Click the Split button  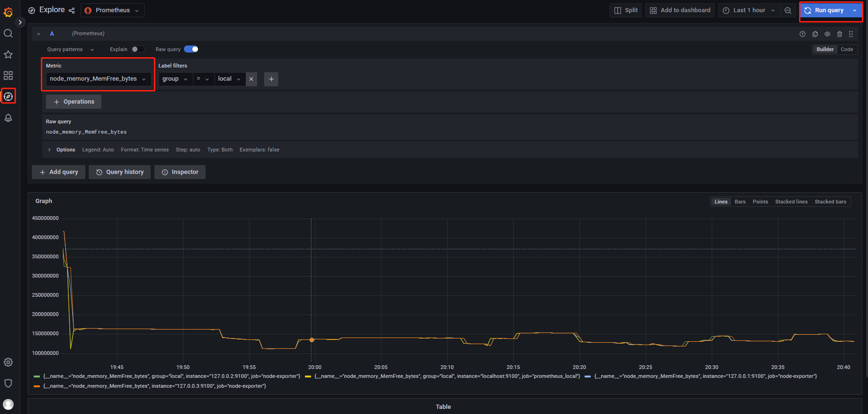tap(626, 10)
